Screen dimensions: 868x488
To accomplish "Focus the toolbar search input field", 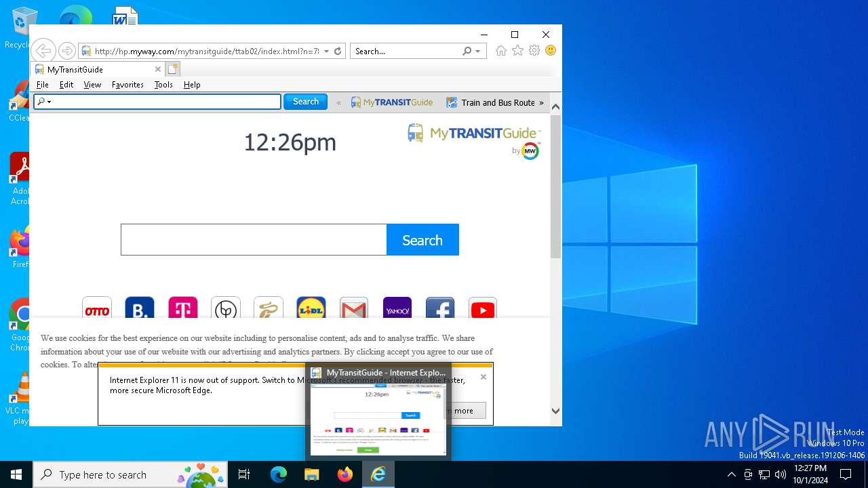I will click(x=157, y=102).
